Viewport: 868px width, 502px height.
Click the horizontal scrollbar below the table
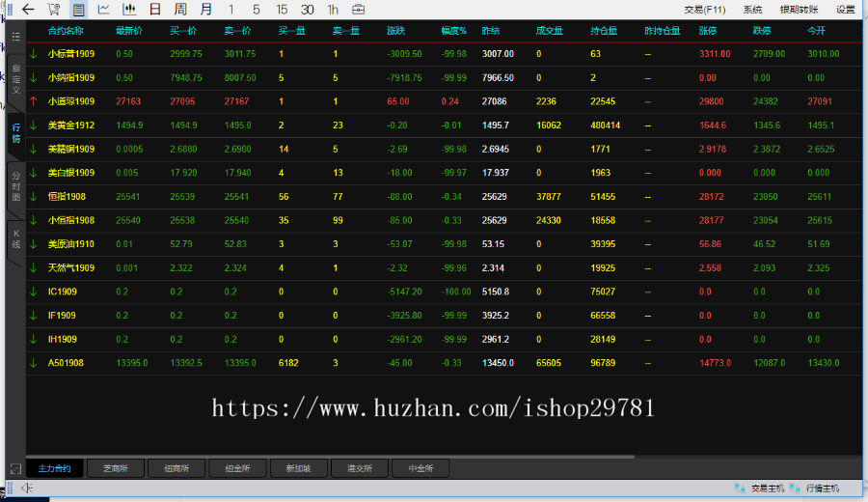coord(330,457)
